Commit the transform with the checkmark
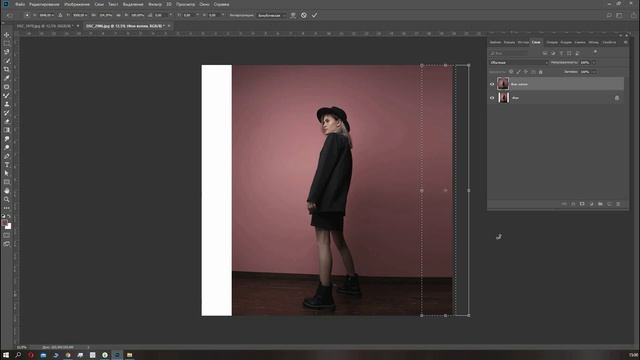The image size is (640, 360). coord(314,15)
